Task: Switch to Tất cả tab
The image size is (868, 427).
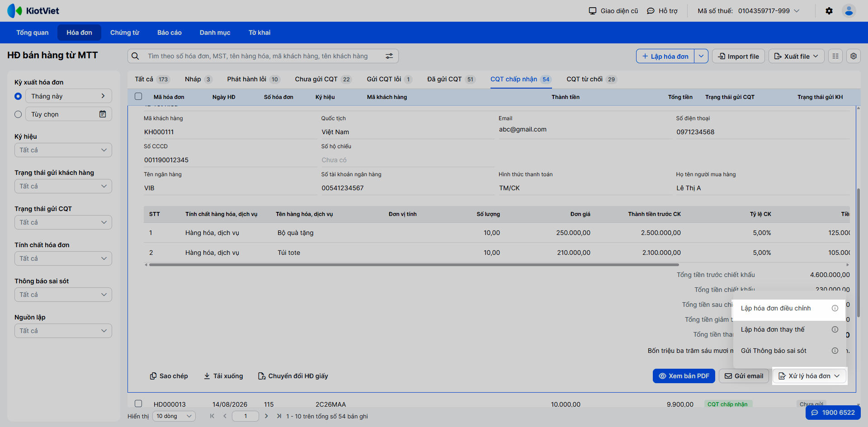Action: click(x=151, y=79)
